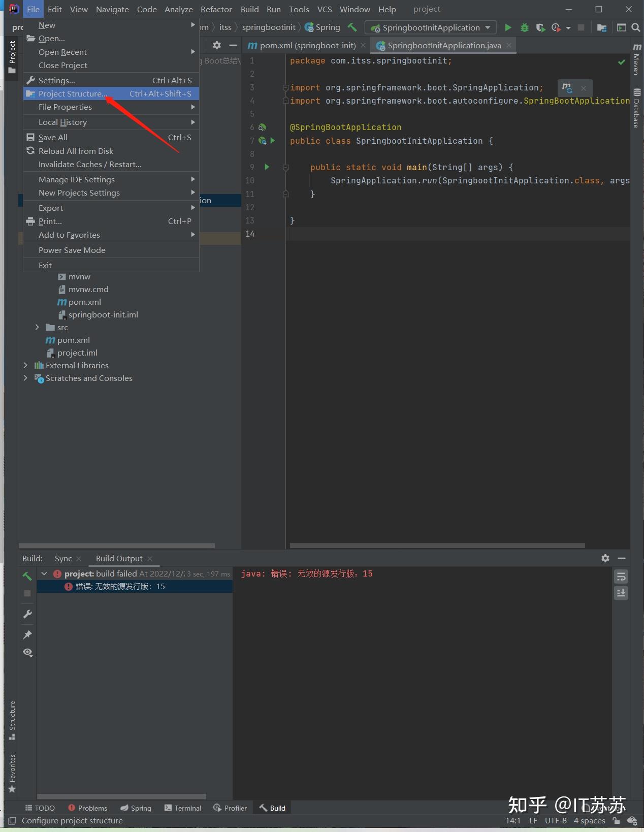Toggle tool window bars icon in status bar
This screenshot has width=644, height=832.
coord(12,821)
